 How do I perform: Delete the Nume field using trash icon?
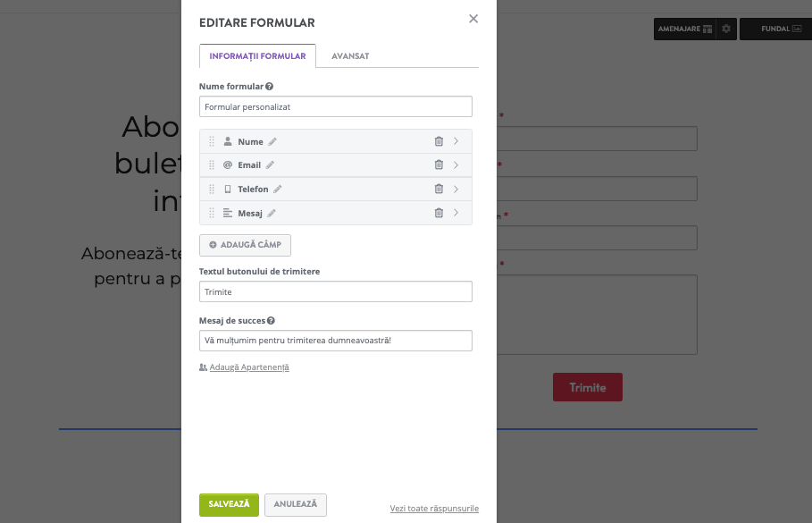[438, 140]
